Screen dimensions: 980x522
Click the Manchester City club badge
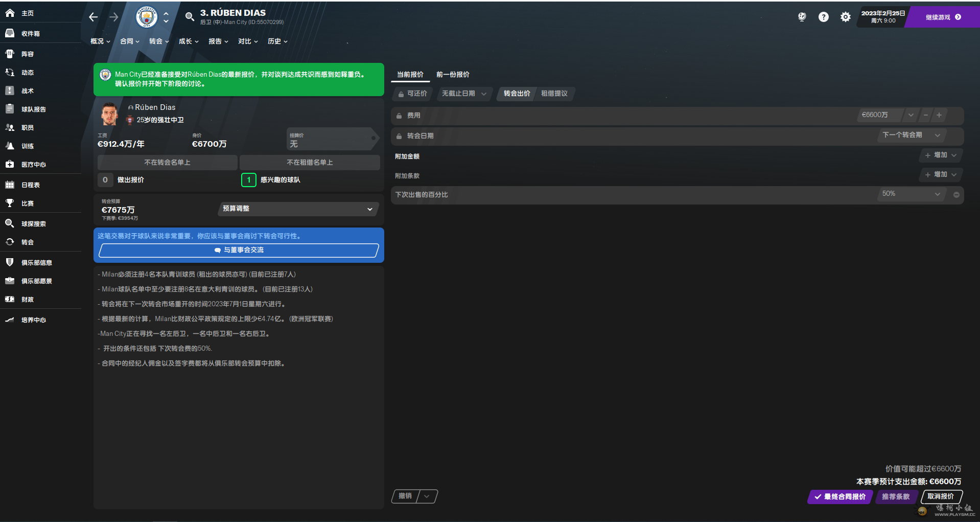147,17
